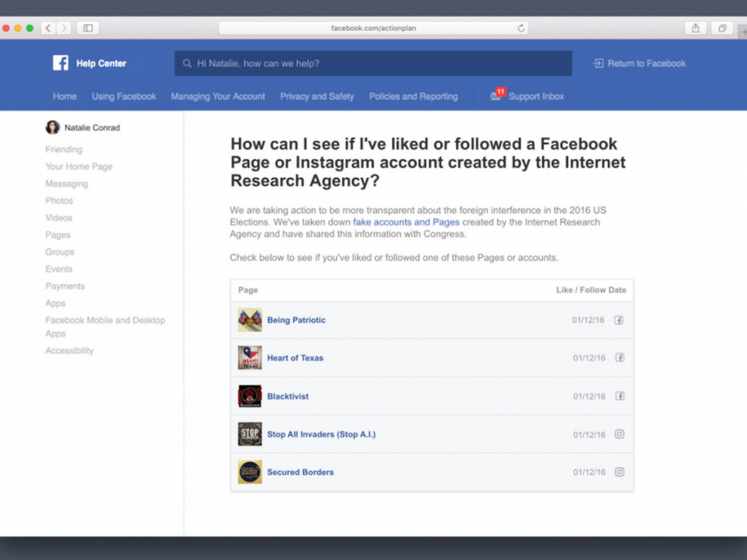Open Support Inbox envelope with 11 badge
Viewport: 747px width, 560px height.
[x=497, y=94]
